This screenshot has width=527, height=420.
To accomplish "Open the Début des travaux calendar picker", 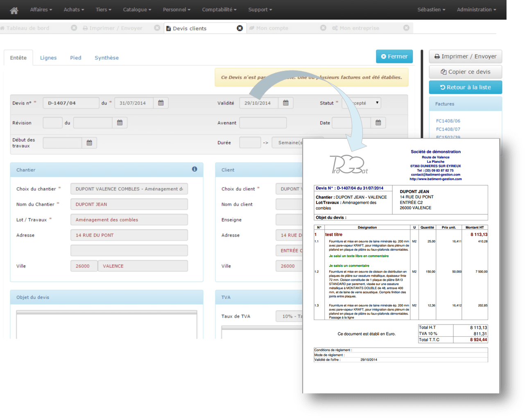I will pos(89,143).
